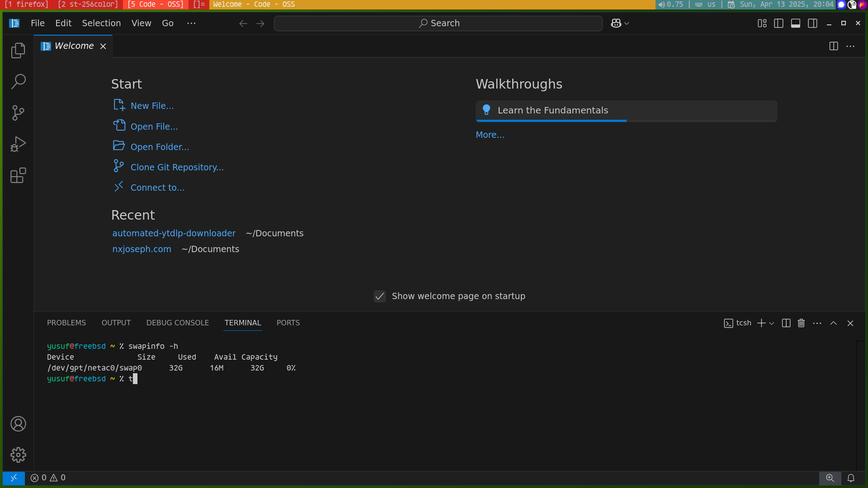Open the Run and Debug view
Screen dimensions: 868x488
(x=18, y=144)
